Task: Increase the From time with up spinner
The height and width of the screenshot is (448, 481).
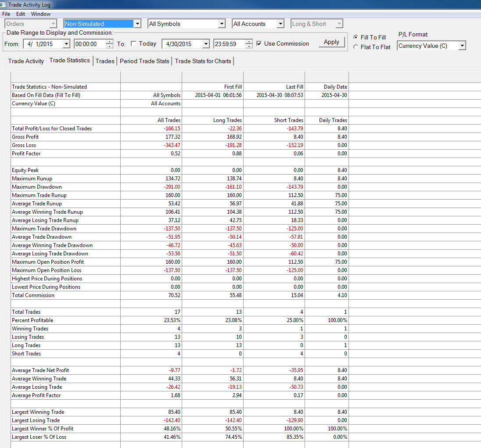Action: click(110, 42)
